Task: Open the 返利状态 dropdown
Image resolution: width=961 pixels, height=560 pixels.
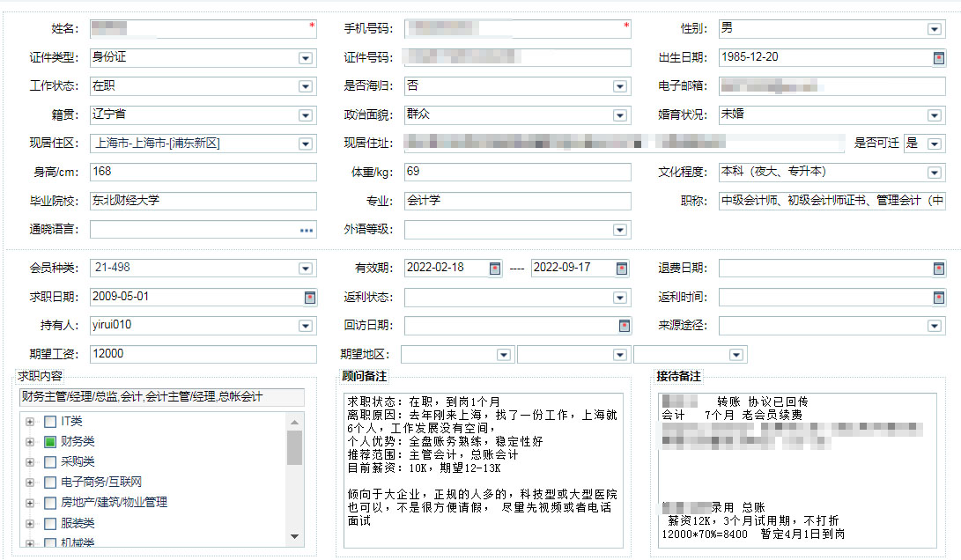Action: [619, 297]
